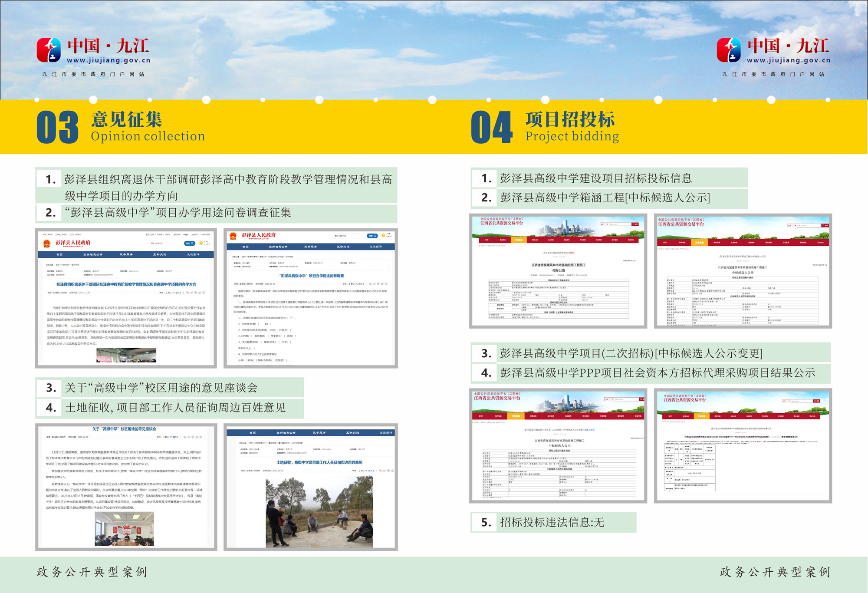The image size is (868, 593).
Task: Click the Jiujiang logo emblem at top right
Action: tap(729, 50)
